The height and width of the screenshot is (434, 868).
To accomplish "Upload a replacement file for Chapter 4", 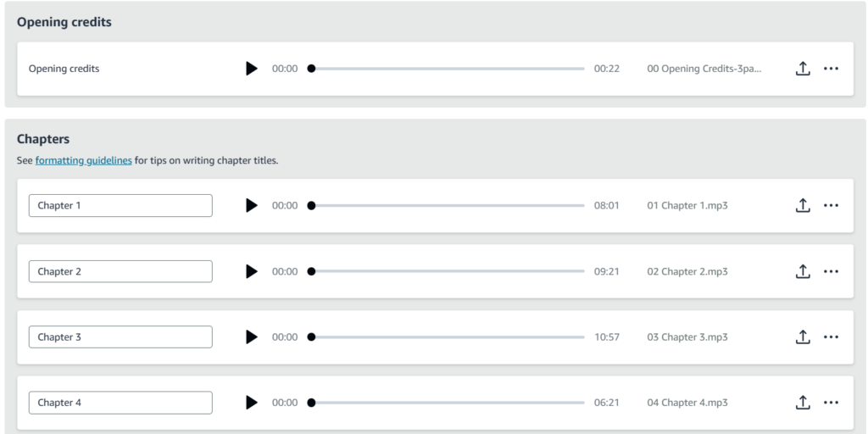I will point(803,403).
